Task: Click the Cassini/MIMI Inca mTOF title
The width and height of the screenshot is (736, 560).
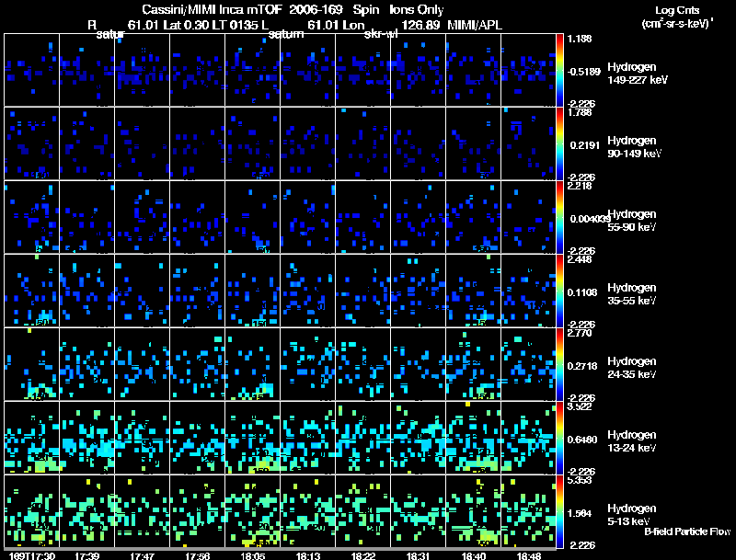Action: coord(205,9)
